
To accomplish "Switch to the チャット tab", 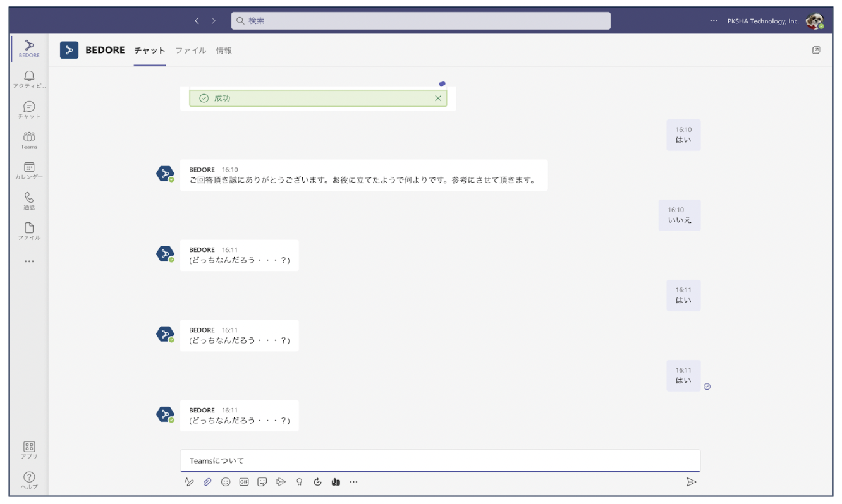I will [150, 51].
